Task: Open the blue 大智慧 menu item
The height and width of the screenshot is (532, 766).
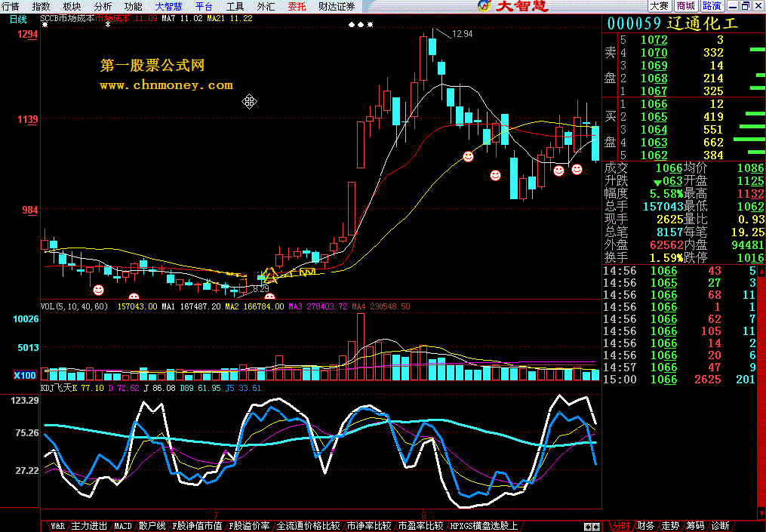Action: [x=168, y=6]
